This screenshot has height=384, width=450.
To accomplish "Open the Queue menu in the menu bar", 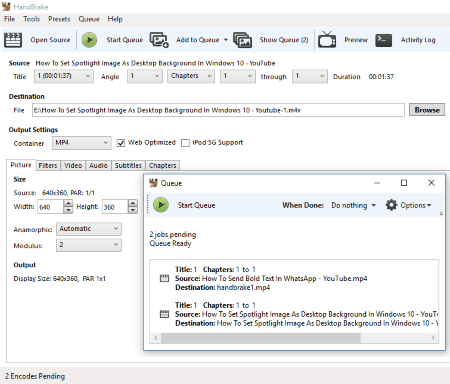I will pyautogui.click(x=89, y=19).
